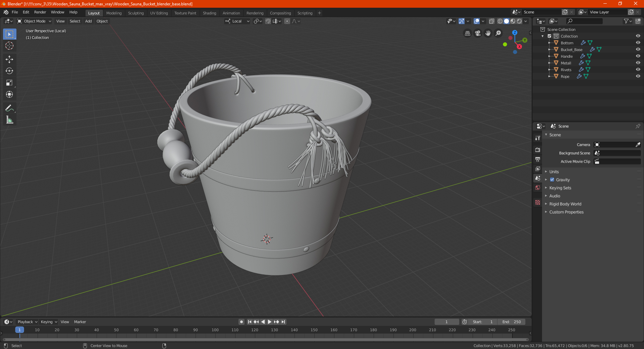This screenshot has height=349, width=644.
Task: Activate the 3D Cursor tool
Action: [x=9, y=46]
